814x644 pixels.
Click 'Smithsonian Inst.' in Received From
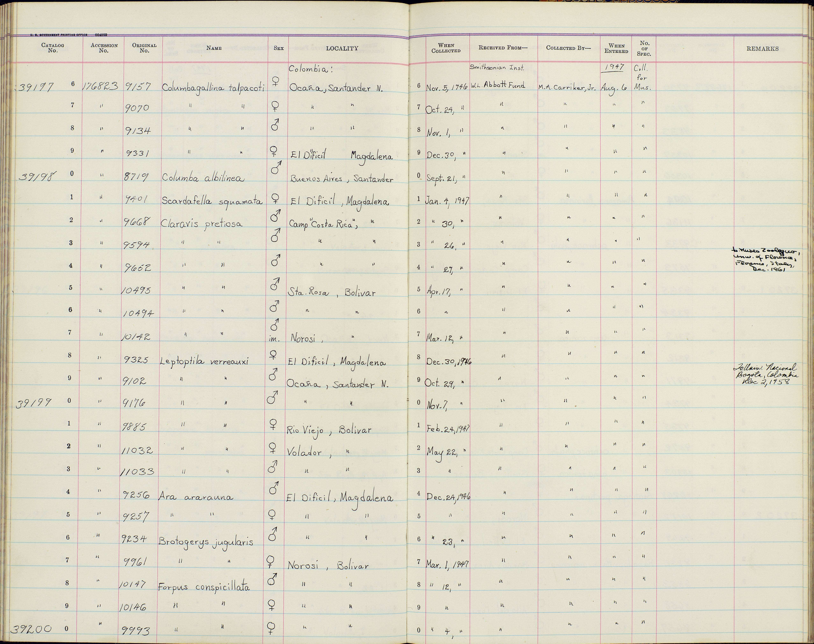pyautogui.click(x=497, y=68)
